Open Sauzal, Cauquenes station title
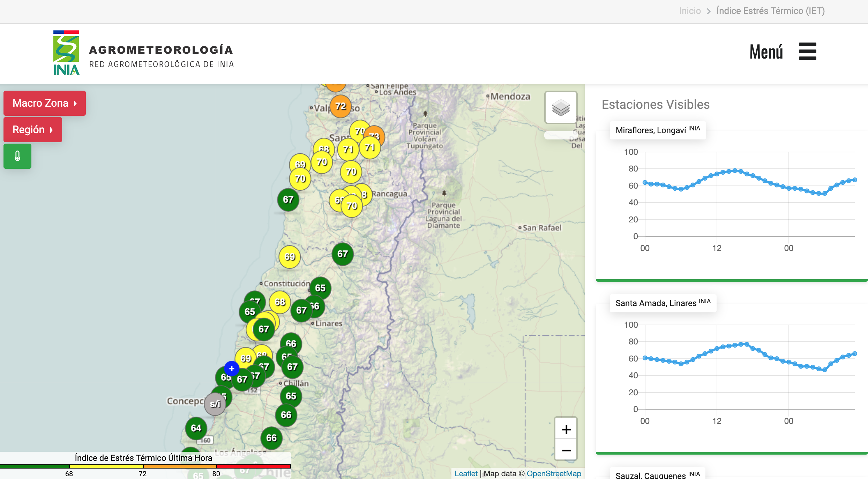Screen dimensions: 868x479 click(x=658, y=475)
